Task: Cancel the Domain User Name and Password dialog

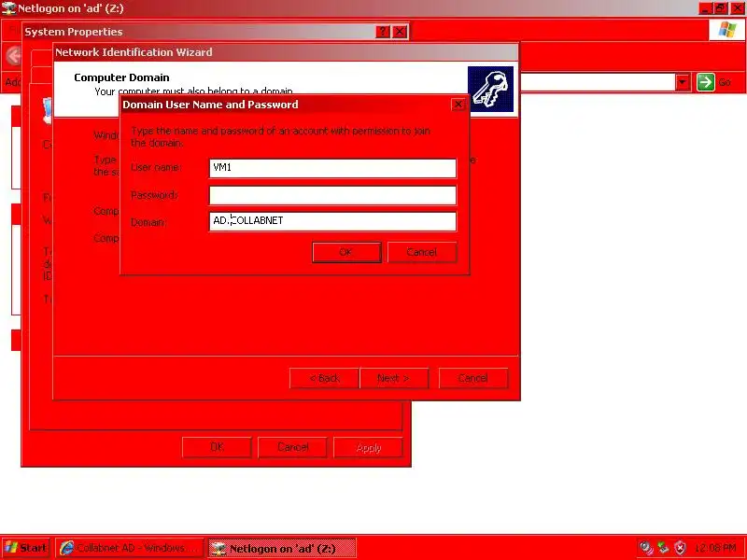Action: tap(422, 252)
